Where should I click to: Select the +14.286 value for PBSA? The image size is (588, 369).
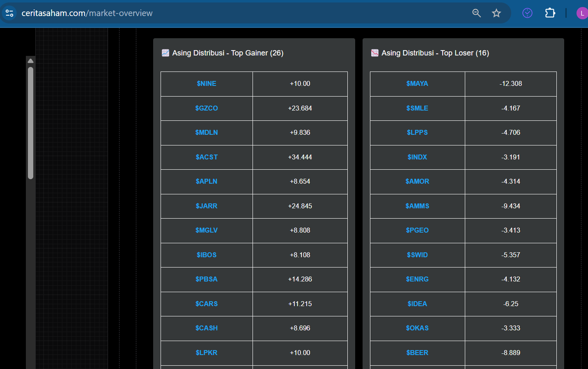(300, 279)
